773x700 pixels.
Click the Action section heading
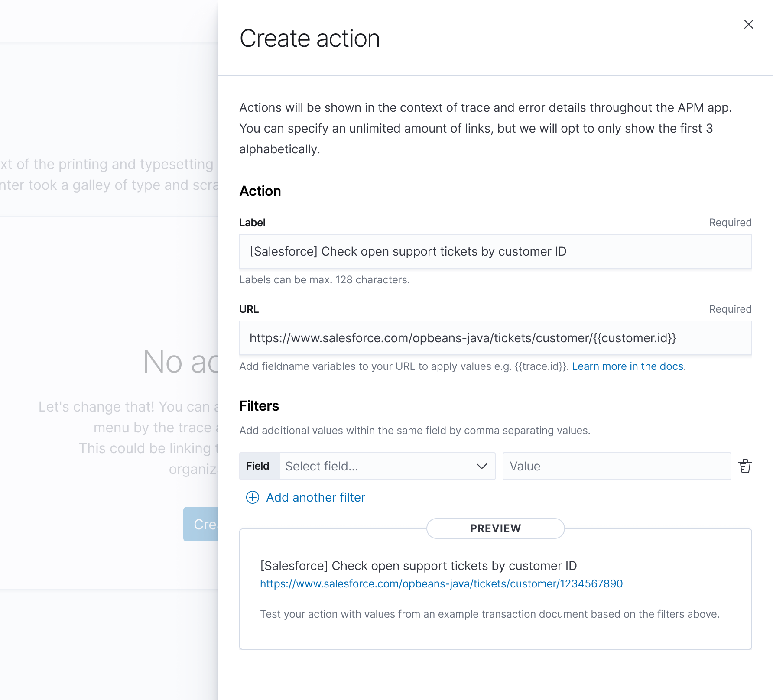[260, 191]
